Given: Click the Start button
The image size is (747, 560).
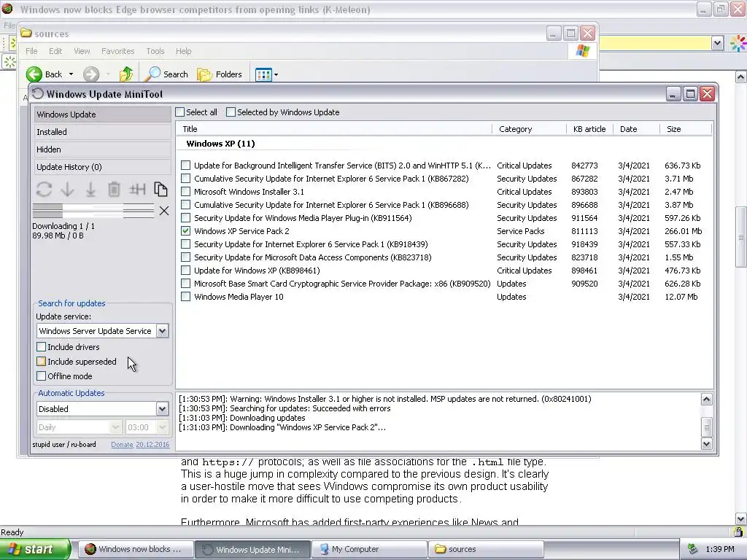Looking at the screenshot, I should click(35, 549).
